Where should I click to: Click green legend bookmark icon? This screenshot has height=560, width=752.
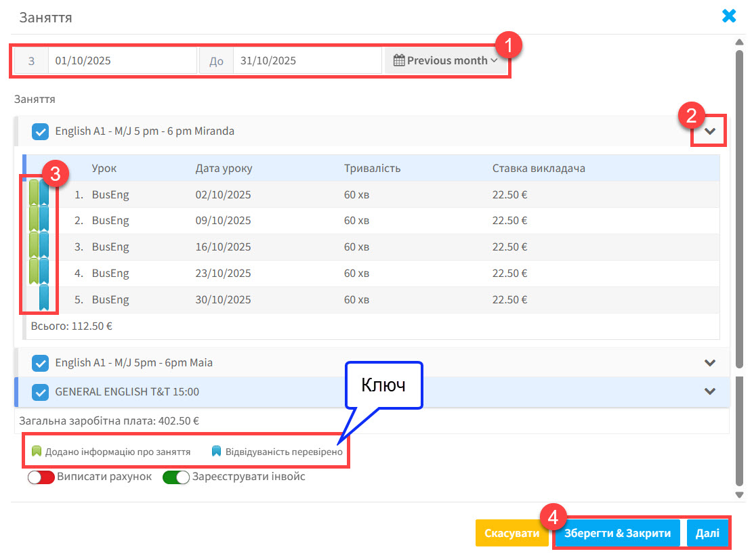tap(37, 452)
